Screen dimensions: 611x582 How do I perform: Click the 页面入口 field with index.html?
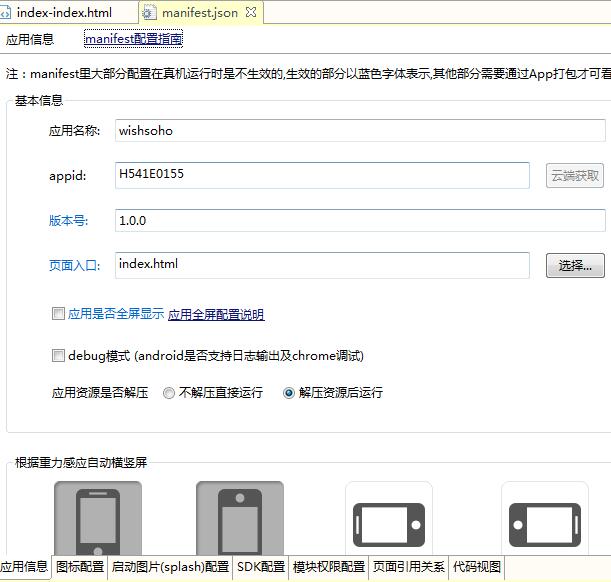(322, 265)
